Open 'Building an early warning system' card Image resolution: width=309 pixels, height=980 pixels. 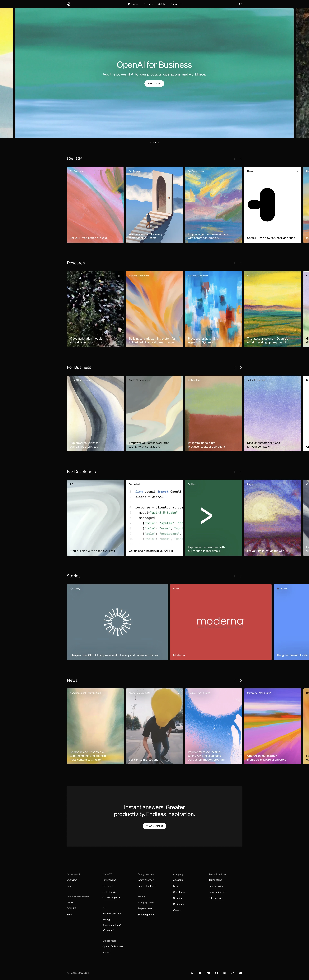click(154, 309)
